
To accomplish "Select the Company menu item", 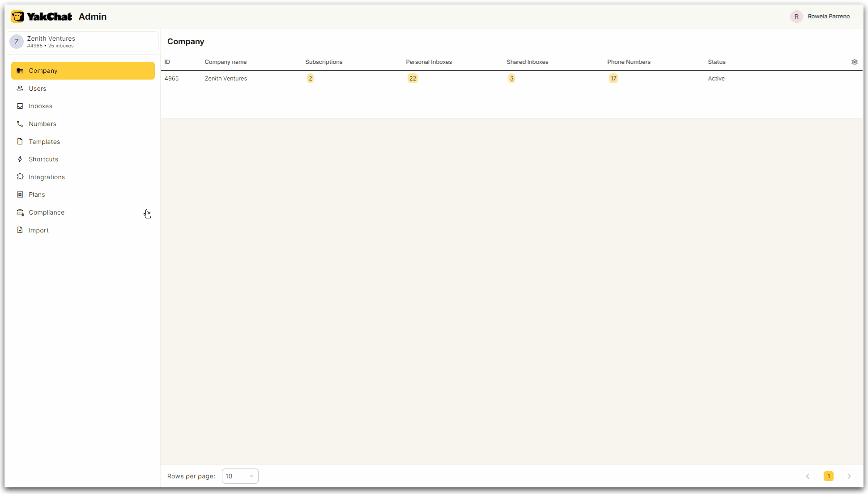I will 83,71.
